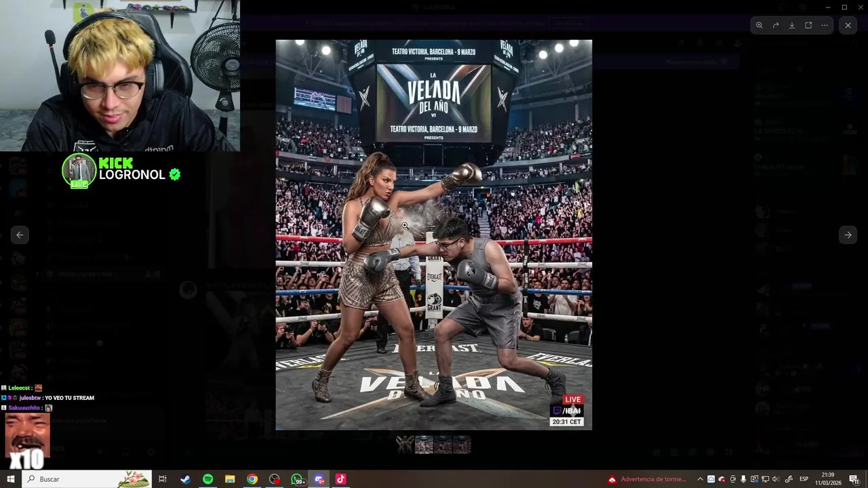
Task: Open Google Chrome from the taskbar
Action: pos(252,479)
